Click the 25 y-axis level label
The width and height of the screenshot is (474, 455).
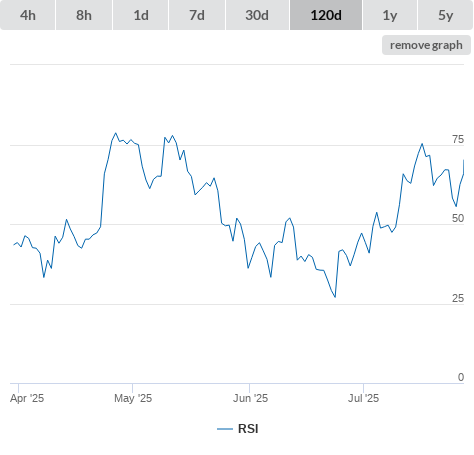(x=458, y=298)
